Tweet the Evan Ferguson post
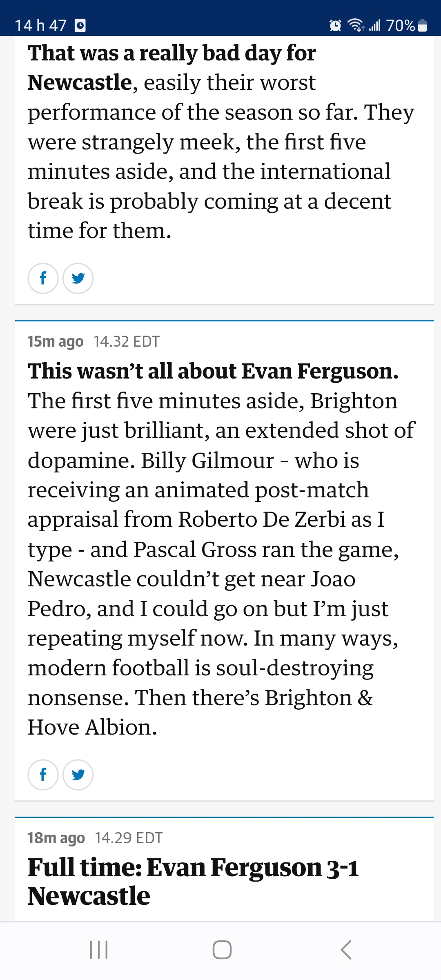Screen dimensions: 441x980 78,775
